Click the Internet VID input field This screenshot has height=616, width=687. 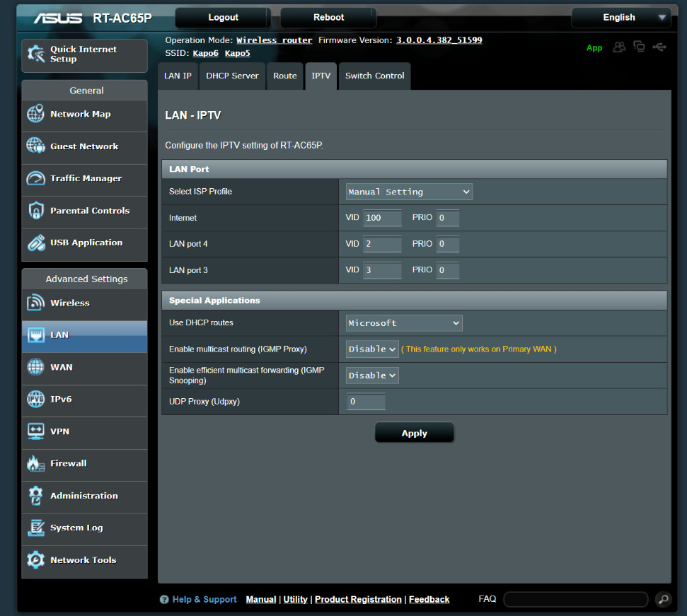coord(382,218)
